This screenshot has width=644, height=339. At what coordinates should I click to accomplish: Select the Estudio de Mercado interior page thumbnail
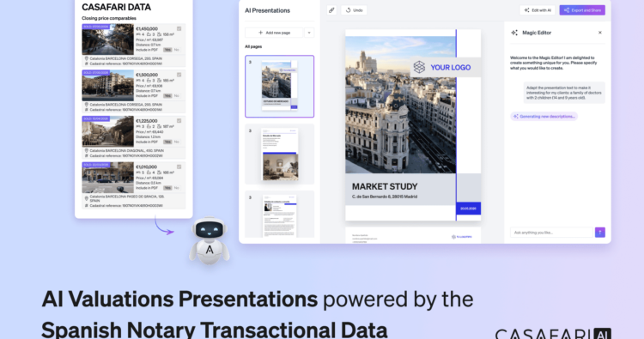(x=279, y=154)
